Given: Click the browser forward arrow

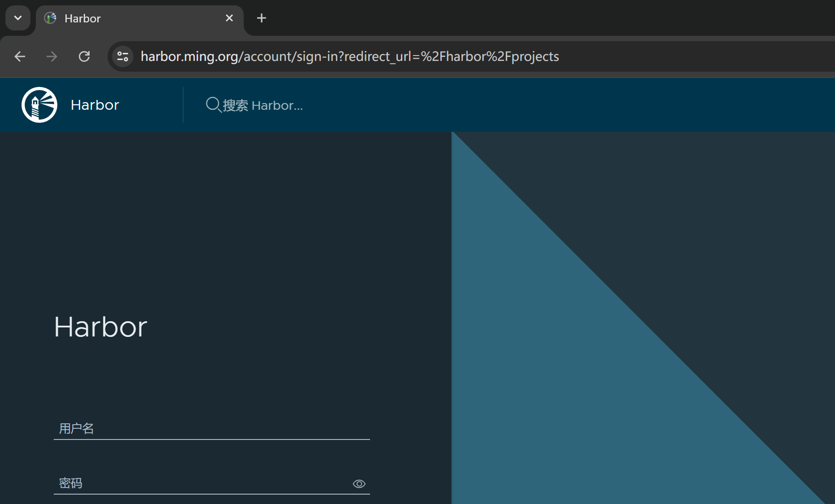Looking at the screenshot, I should click(x=52, y=56).
